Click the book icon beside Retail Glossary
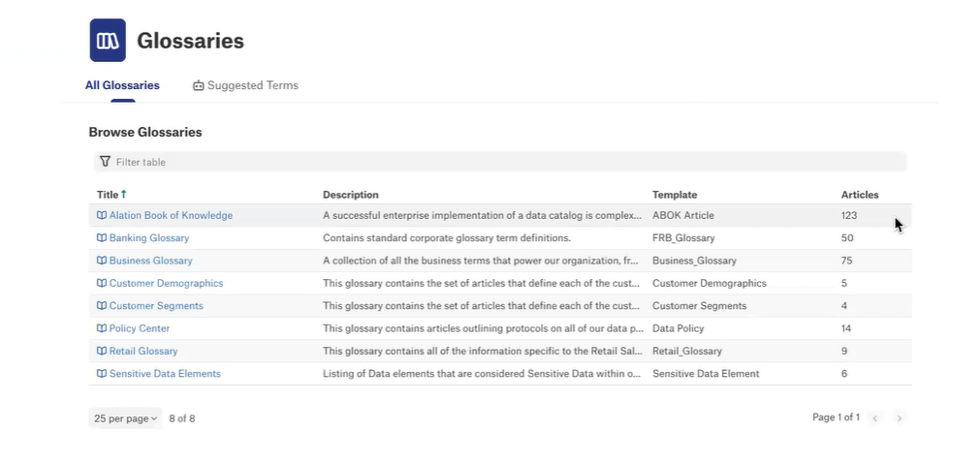Viewport: 980px width, 463px height. [102, 351]
